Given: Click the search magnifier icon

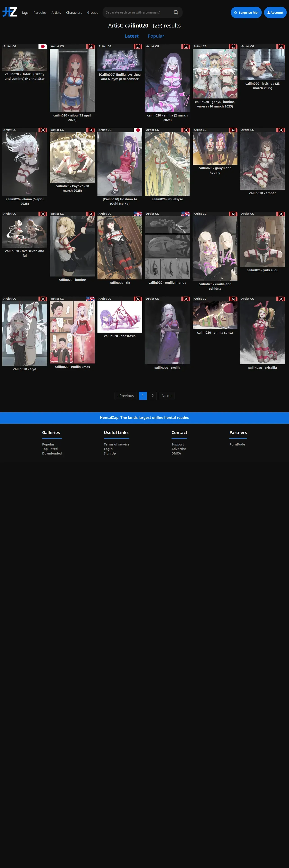Looking at the screenshot, I should click(176, 12).
